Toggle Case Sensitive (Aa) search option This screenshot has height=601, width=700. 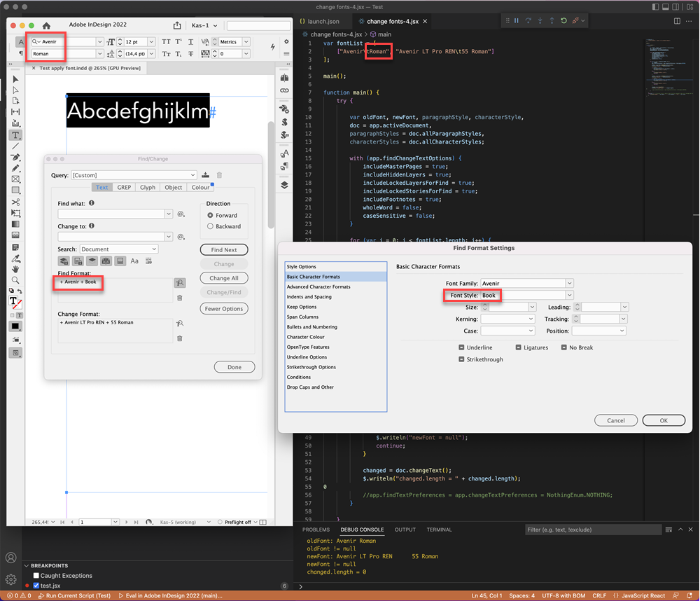(x=134, y=261)
